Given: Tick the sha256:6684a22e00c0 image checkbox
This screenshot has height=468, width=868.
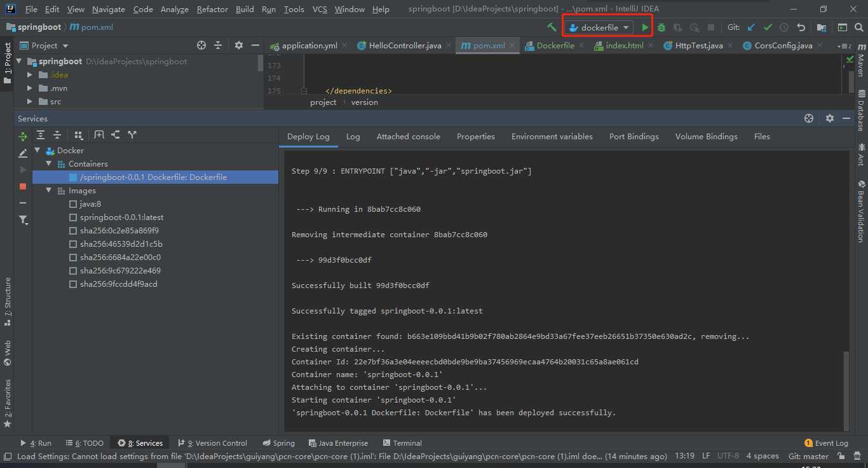Looking at the screenshot, I should [73, 258].
